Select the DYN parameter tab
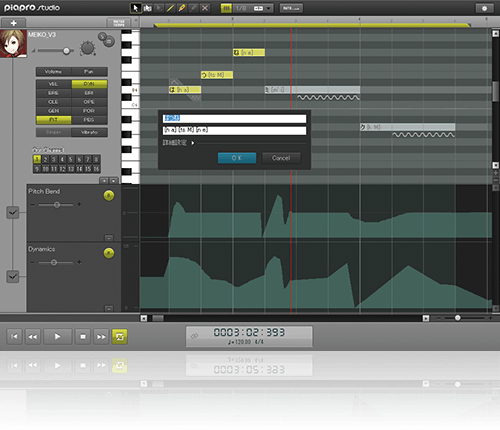500x430 pixels. pos(89,84)
